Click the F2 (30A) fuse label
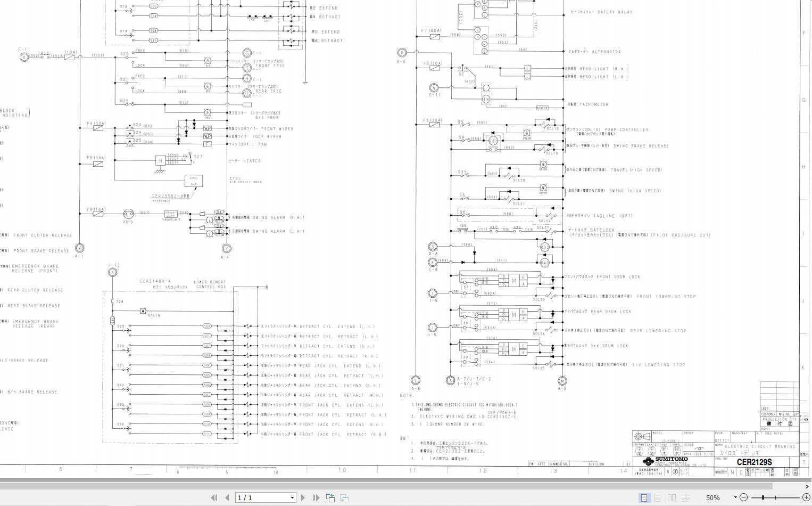Image resolution: width=812 pixels, height=506 pixels. coord(433,63)
